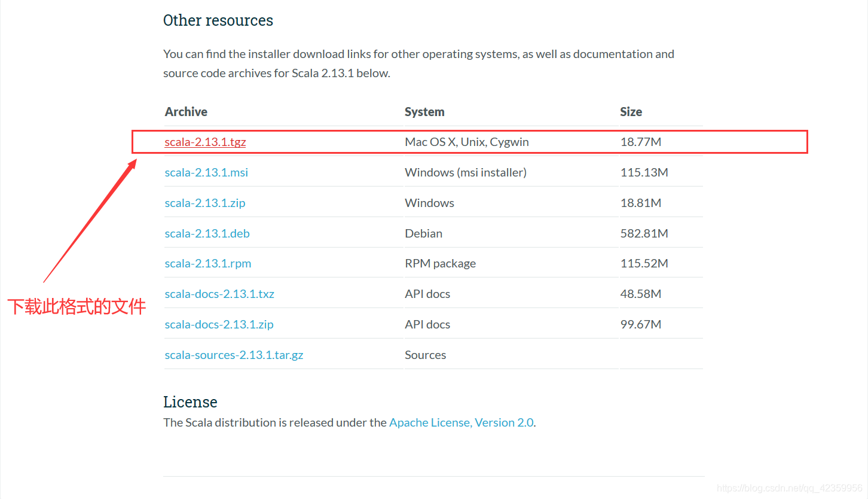Select the 18.77M size value

pos(641,142)
